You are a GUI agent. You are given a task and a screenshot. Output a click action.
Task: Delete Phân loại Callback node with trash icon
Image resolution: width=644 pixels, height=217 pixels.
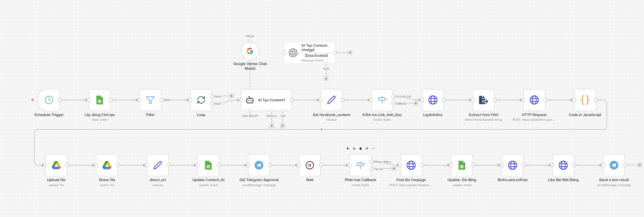[361, 148]
